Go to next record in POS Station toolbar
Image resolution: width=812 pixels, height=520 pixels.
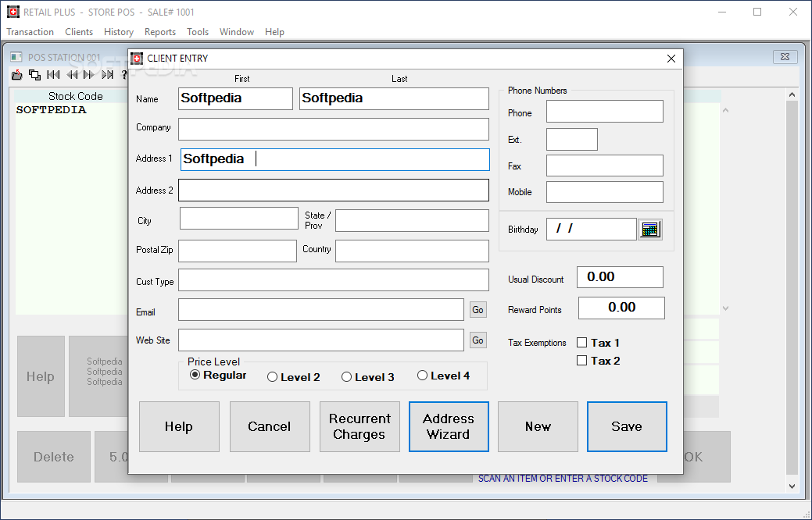tap(89, 74)
